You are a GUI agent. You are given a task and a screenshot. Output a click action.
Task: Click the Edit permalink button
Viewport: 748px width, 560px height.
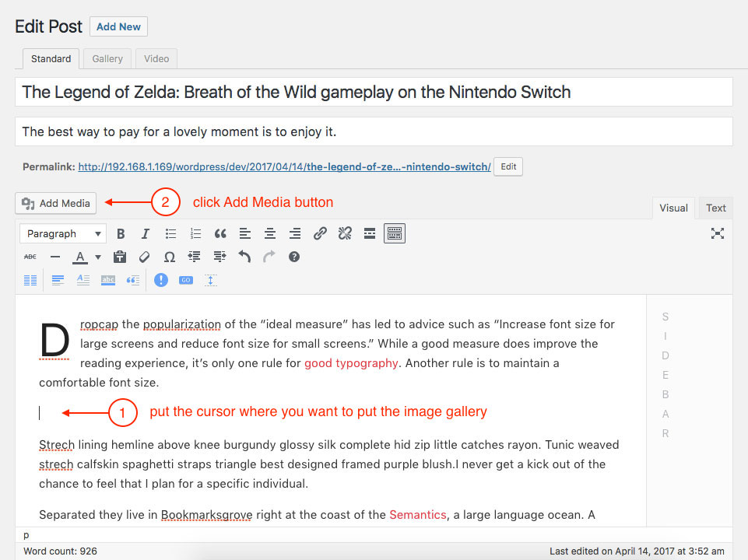pos(507,166)
